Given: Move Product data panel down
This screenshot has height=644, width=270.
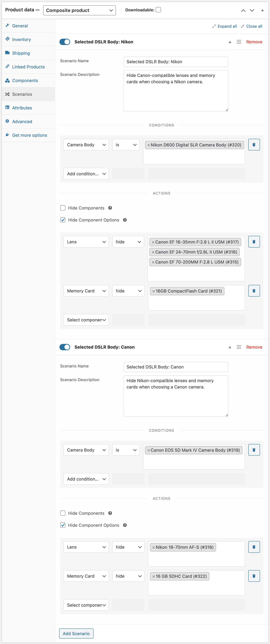Looking at the screenshot, I should [x=252, y=10].
